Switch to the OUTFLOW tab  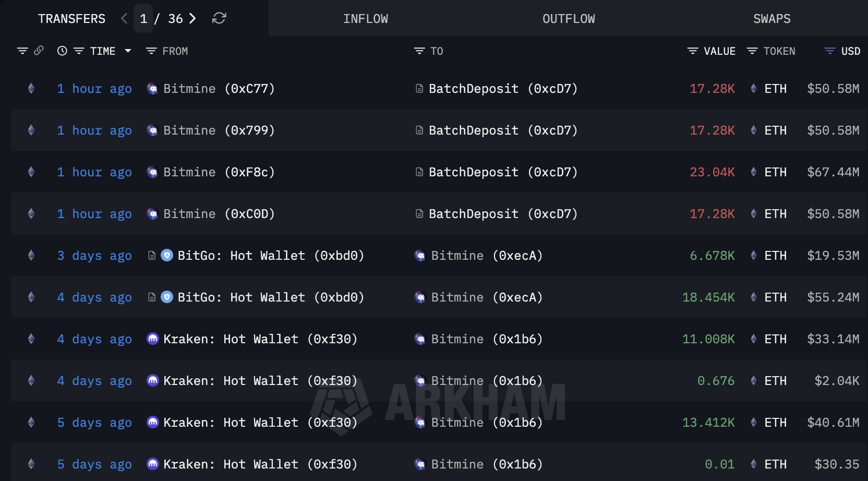[568, 18]
